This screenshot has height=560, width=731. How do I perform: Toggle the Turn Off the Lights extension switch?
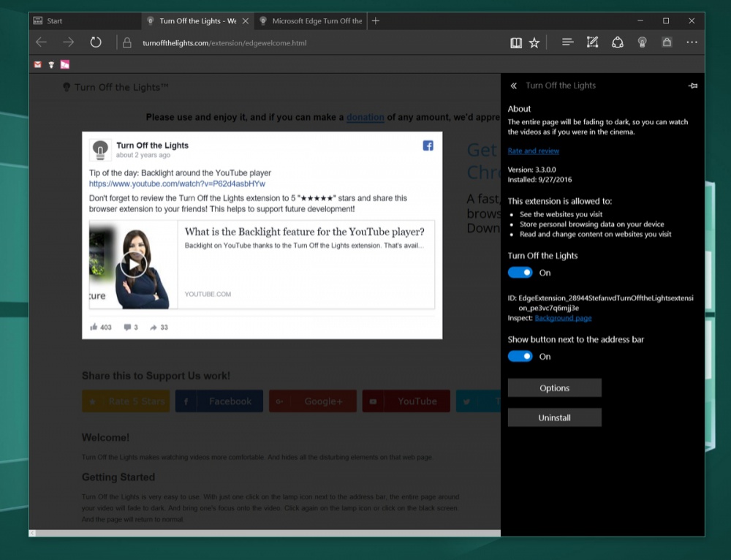[520, 273]
